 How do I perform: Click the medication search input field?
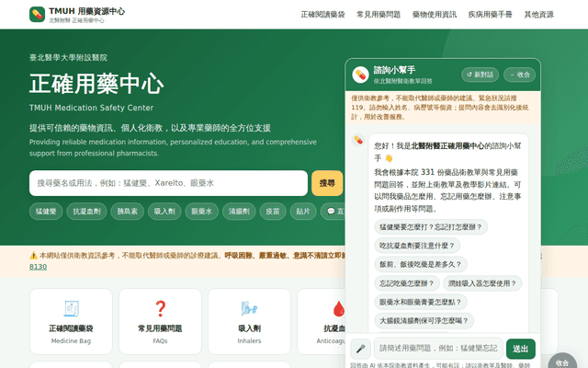[x=168, y=183]
